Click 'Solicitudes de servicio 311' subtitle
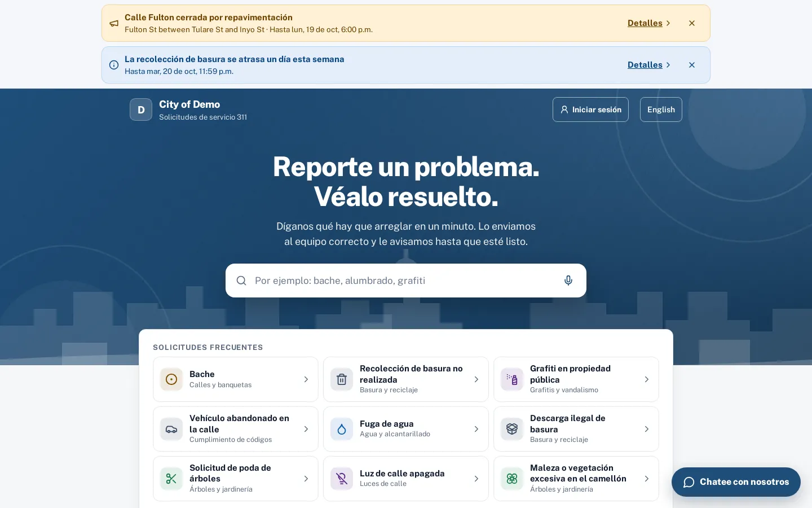812x508 pixels. point(203,117)
